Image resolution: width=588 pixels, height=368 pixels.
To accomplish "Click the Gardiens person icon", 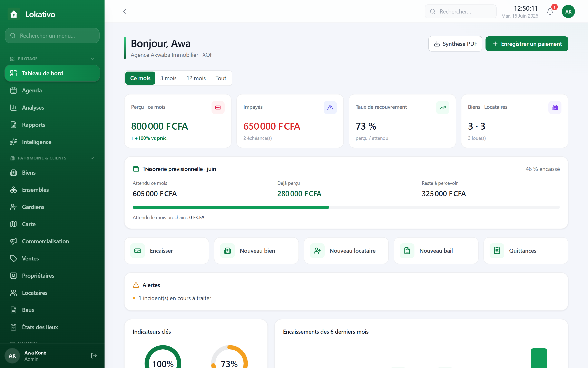I will pos(13,207).
